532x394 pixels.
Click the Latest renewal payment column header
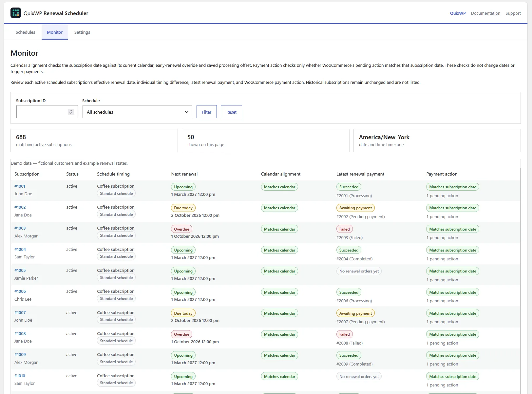click(360, 174)
